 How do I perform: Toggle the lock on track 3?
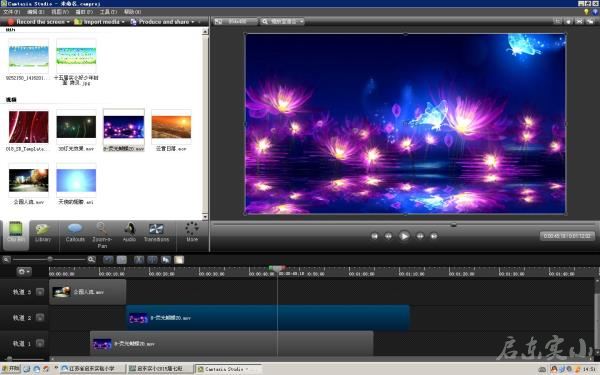click(40, 292)
